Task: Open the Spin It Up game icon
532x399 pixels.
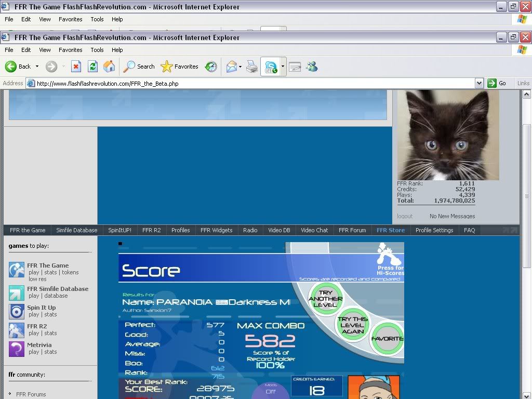Action: point(17,312)
